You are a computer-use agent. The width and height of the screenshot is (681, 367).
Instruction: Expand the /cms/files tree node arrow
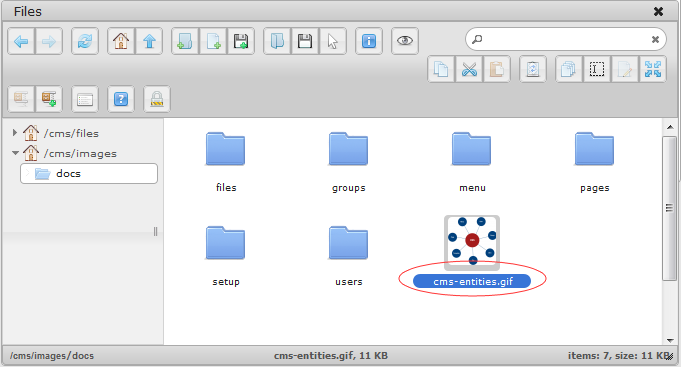pos(15,132)
